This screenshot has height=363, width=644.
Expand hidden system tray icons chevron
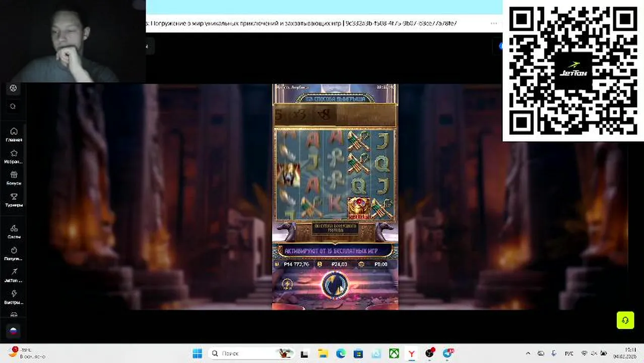click(x=528, y=353)
